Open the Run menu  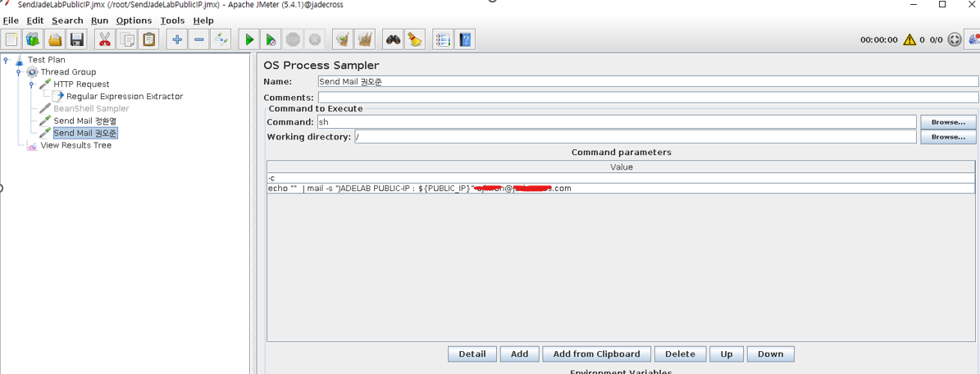[99, 21]
